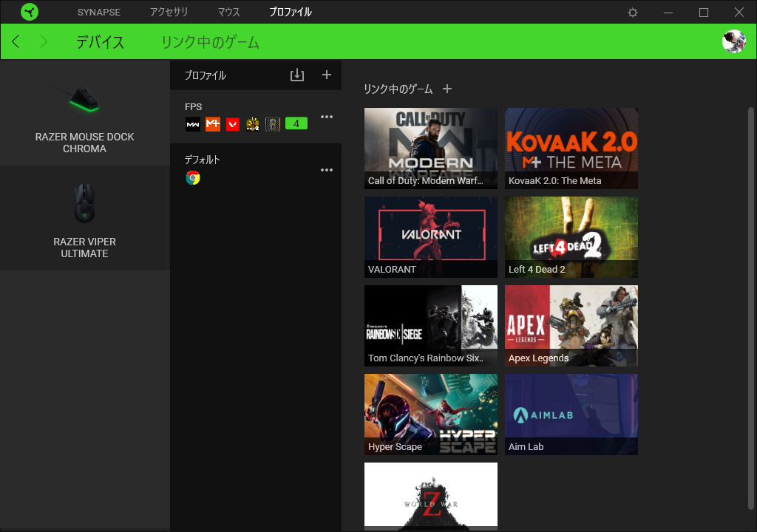Screen dimensions: 757x532
Task: Open KovaaK 2.0: The Meta tile
Action: click(x=571, y=149)
